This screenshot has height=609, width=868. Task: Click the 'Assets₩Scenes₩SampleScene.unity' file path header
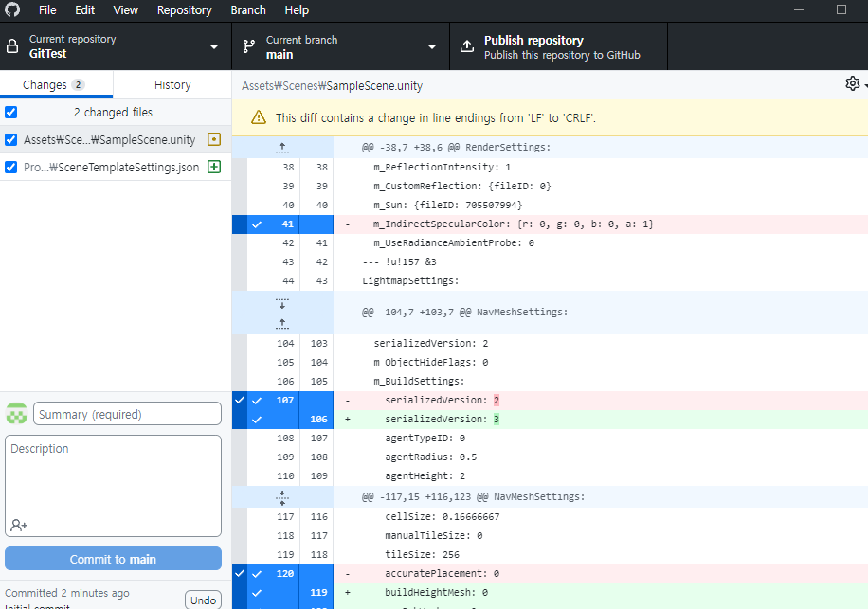coord(333,86)
